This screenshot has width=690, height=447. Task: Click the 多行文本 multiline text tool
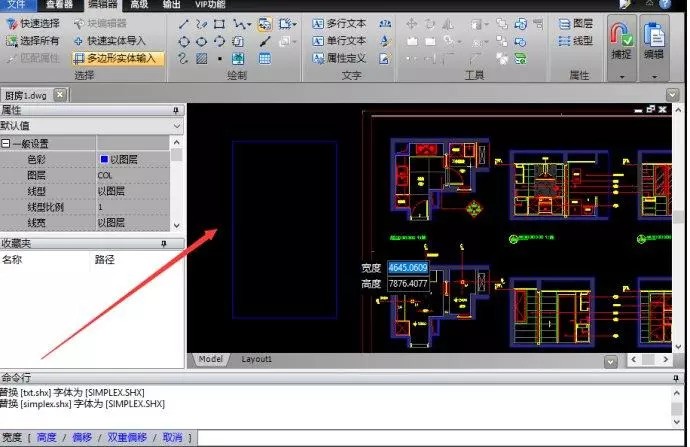[x=339, y=24]
